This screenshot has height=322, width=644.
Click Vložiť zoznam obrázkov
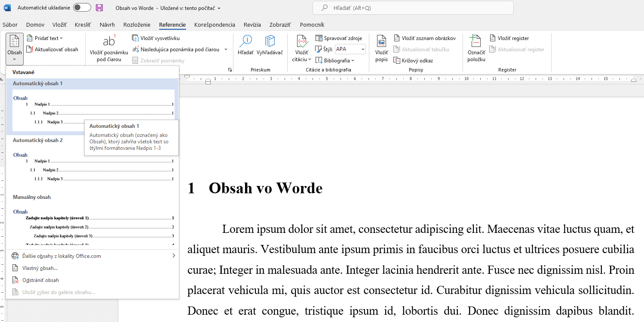click(424, 38)
